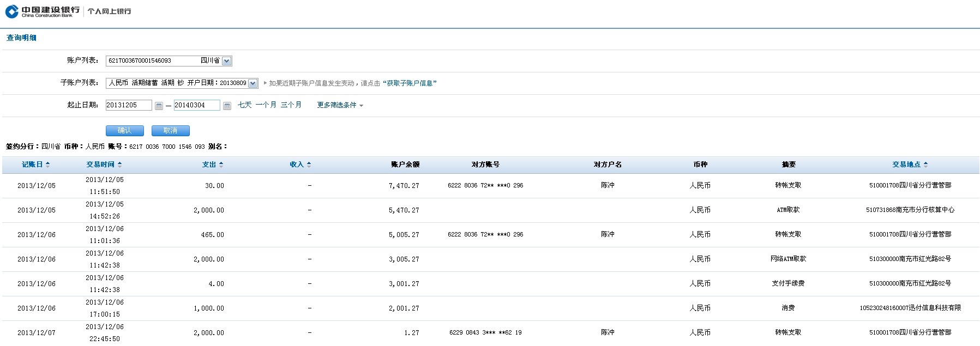Click the start date field 20131205
This screenshot has width=980, height=346.
(128, 105)
